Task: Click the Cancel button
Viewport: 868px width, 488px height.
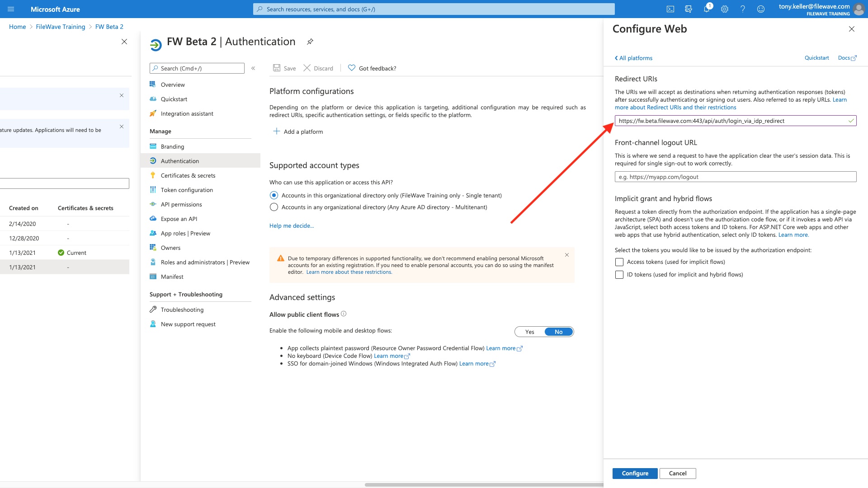Action: [x=678, y=473]
